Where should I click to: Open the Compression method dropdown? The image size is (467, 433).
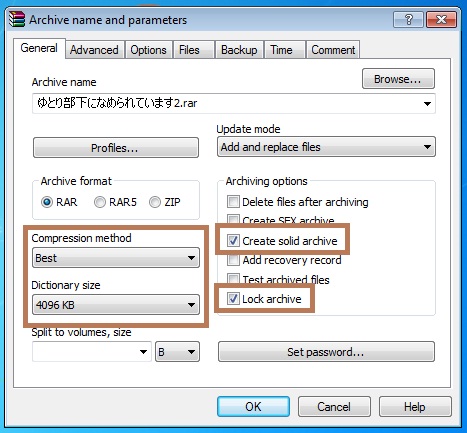tap(116, 258)
